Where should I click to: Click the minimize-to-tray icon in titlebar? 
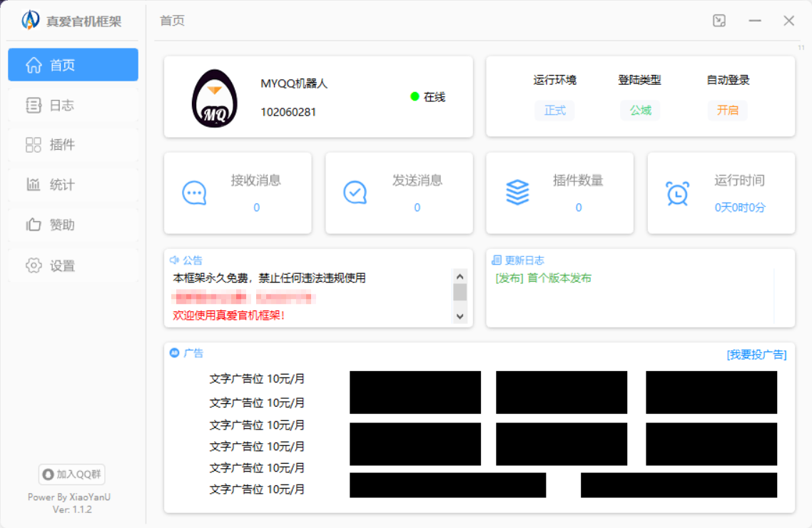[x=719, y=21]
